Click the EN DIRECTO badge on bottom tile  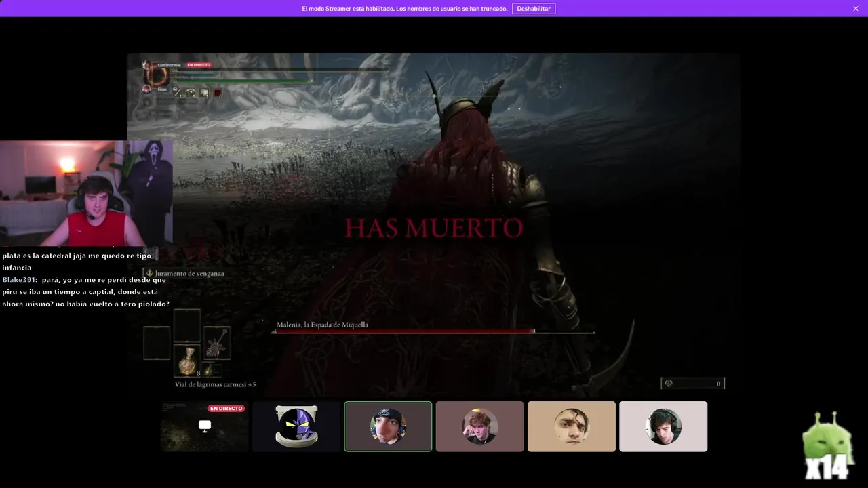click(x=226, y=409)
